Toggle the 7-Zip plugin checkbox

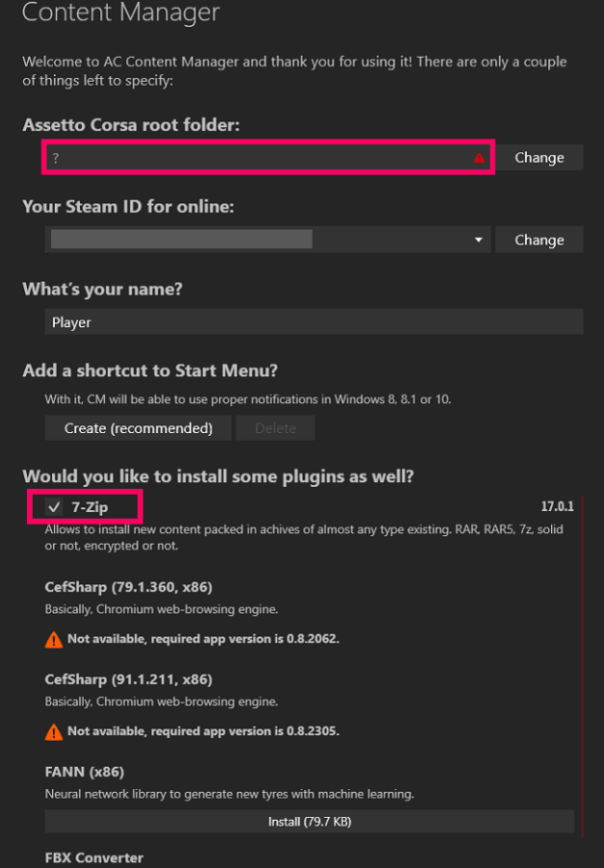54,506
